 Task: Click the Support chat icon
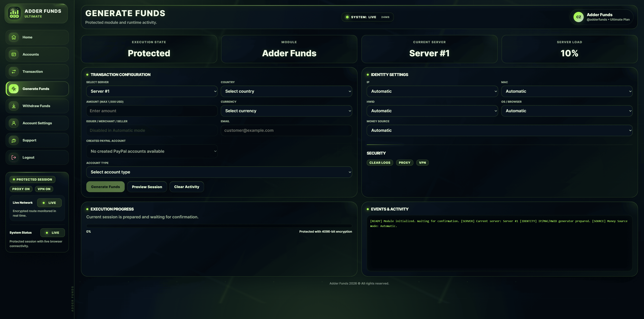click(14, 140)
